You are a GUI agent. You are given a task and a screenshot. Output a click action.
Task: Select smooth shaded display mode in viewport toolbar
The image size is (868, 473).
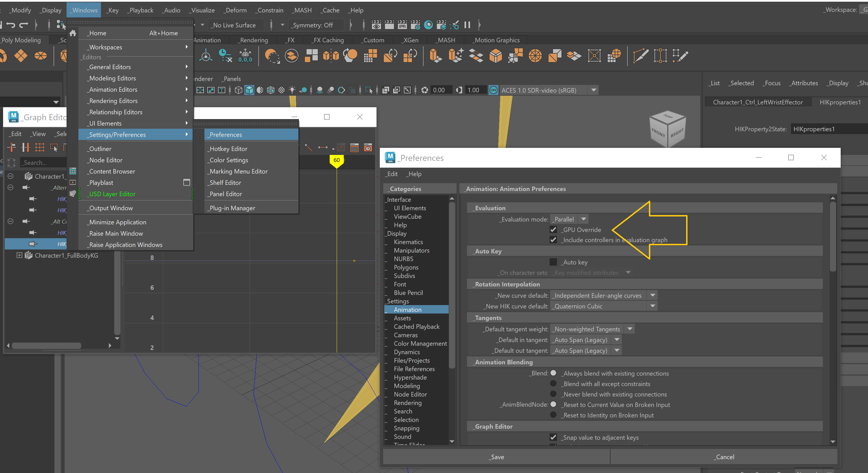[x=249, y=90]
